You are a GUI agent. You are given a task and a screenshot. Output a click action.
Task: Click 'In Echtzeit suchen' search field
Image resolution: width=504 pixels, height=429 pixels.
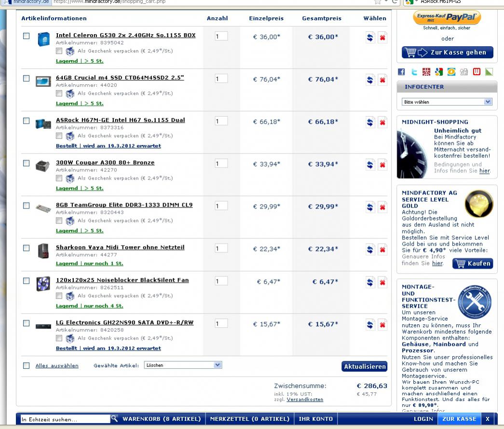[65, 419]
